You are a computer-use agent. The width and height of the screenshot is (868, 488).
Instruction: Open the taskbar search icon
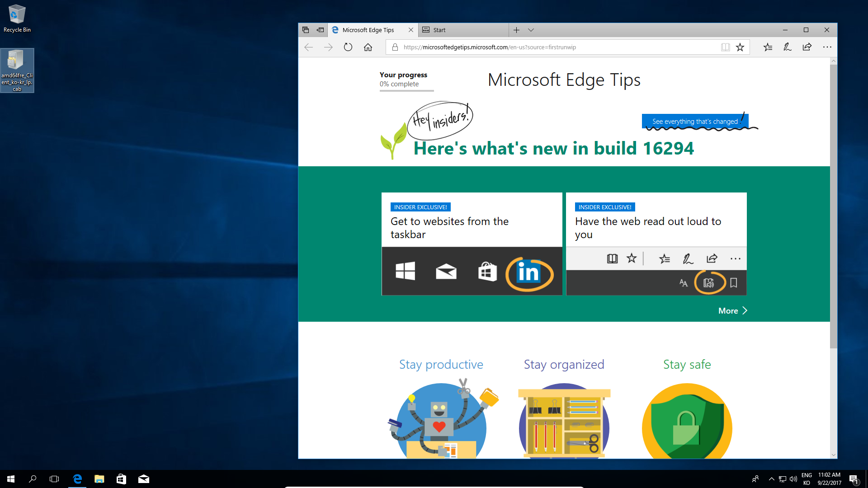click(33, 479)
